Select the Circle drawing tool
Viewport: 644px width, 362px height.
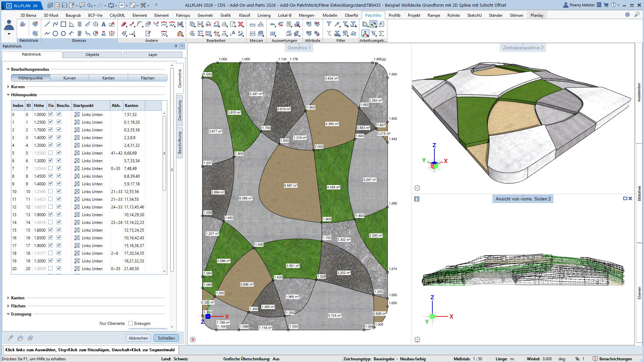pyautogui.click(x=55, y=34)
